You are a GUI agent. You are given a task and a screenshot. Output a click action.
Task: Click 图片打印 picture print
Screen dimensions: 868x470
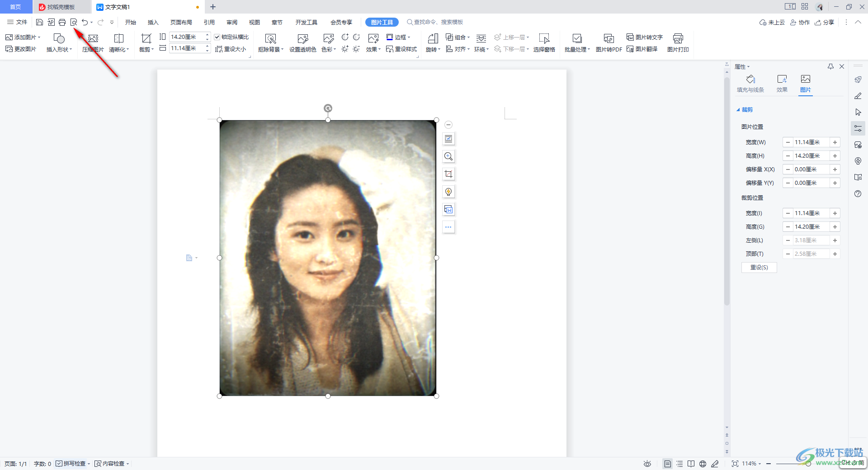(x=678, y=43)
